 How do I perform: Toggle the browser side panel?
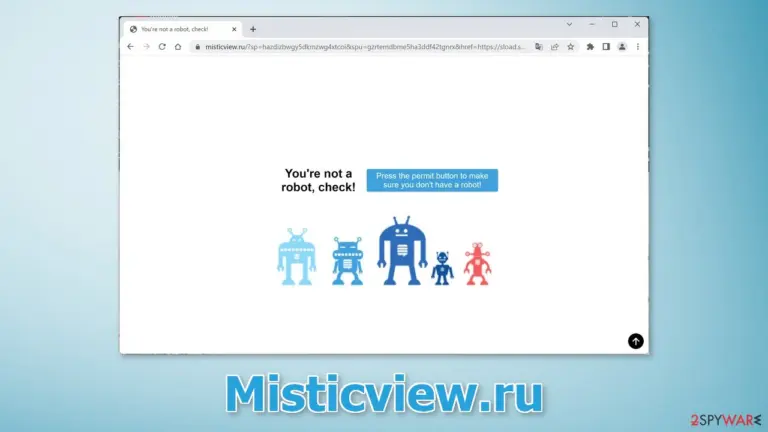[606, 47]
